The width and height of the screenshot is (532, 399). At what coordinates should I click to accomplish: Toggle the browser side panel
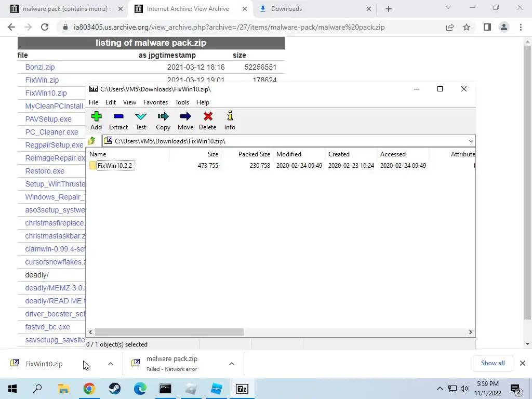click(x=487, y=27)
